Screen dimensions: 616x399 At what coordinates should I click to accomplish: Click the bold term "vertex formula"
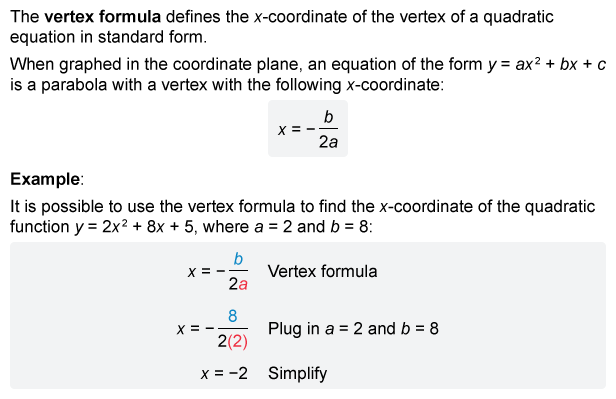pyautogui.click(x=103, y=17)
